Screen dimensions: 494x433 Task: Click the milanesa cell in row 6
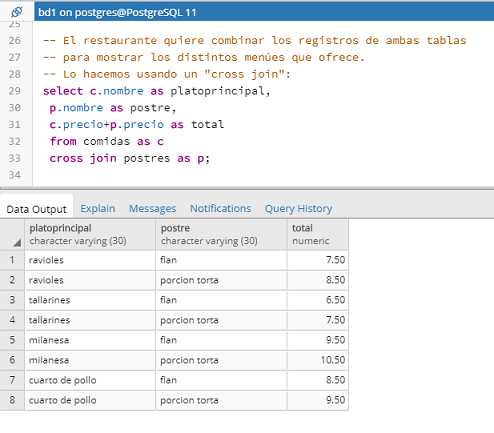point(90,360)
